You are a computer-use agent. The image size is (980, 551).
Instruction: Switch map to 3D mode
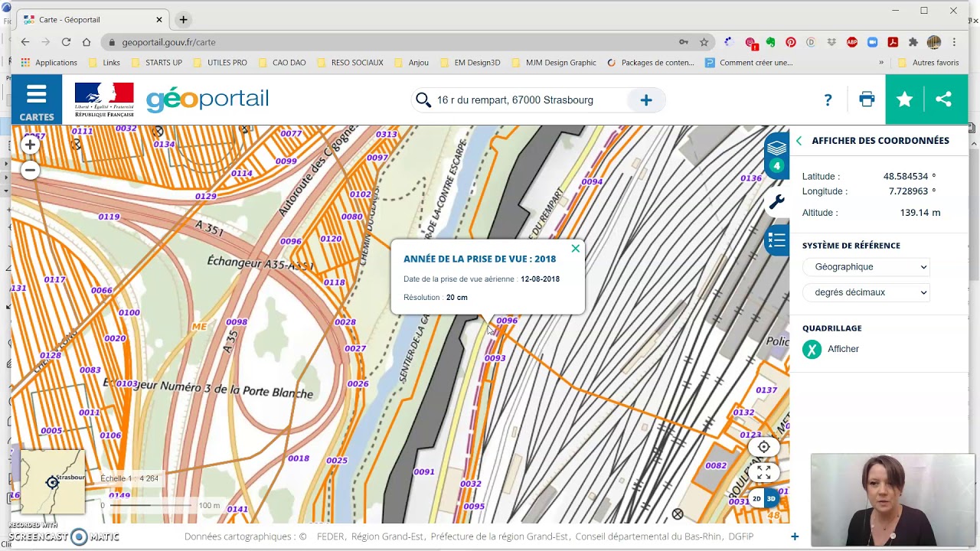(x=771, y=498)
